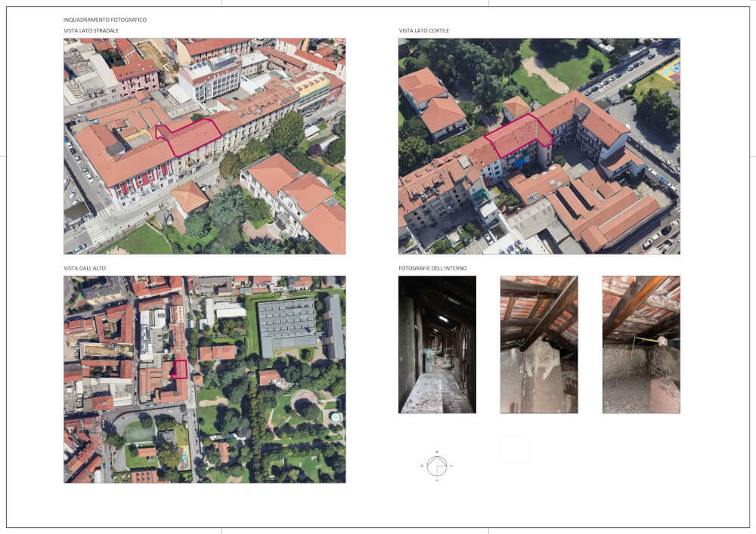This screenshot has width=756, height=534.
Task: Click the VISTA DALL'ALTO caption text
Action: tap(87, 268)
